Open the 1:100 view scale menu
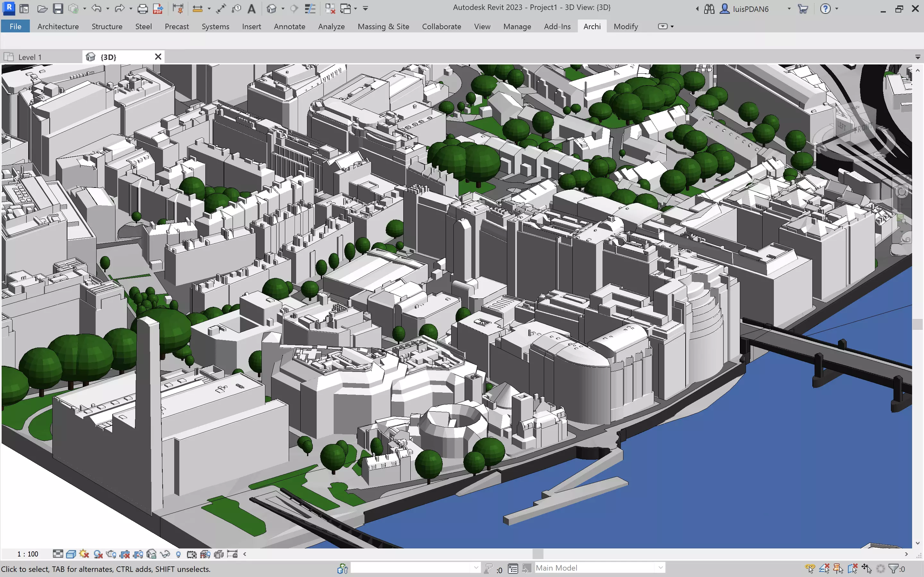Image resolution: width=924 pixels, height=577 pixels. (27, 554)
